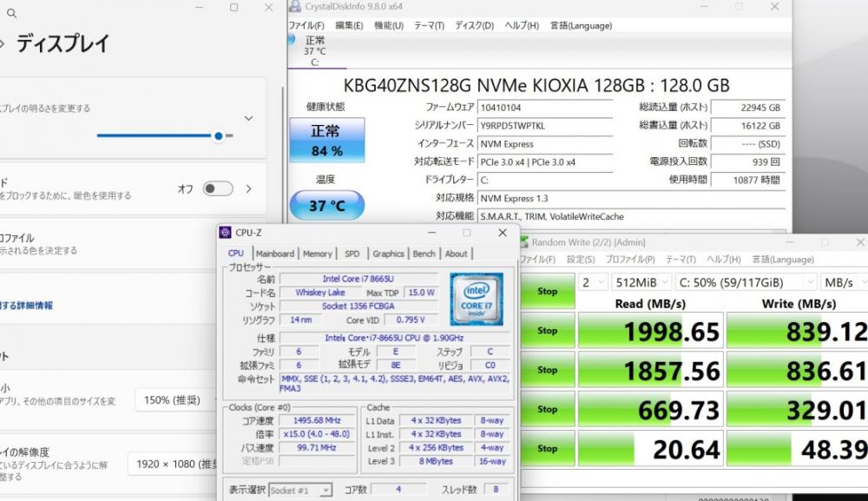Open the 編集(E) menu in CrystalDiskInfo
The image size is (868, 501).
click(x=349, y=25)
